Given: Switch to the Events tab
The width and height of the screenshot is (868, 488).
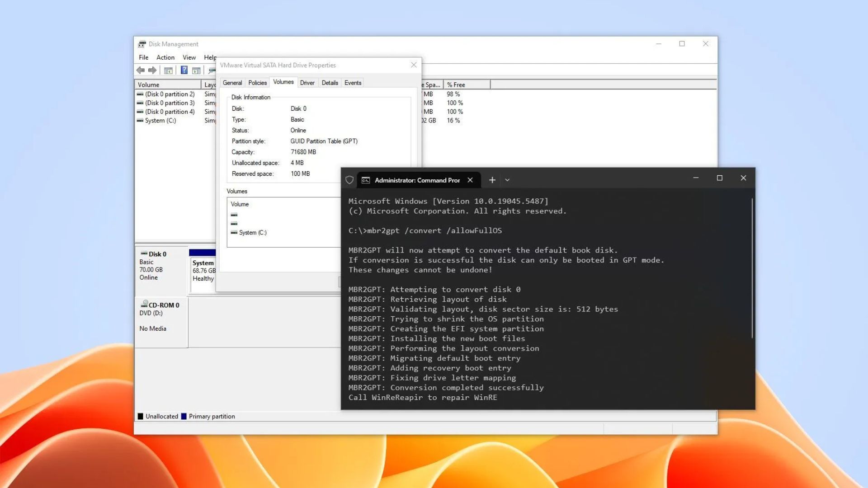Looking at the screenshot, I should 352,82.
